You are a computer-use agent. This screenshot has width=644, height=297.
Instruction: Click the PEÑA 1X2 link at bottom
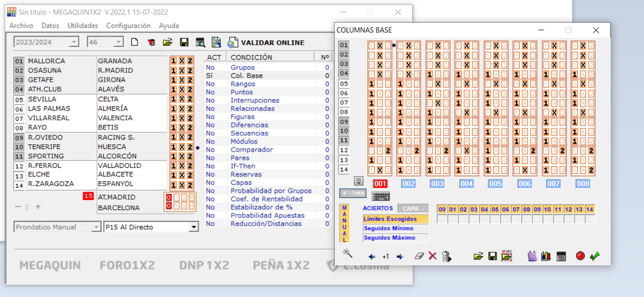point(281,265)
